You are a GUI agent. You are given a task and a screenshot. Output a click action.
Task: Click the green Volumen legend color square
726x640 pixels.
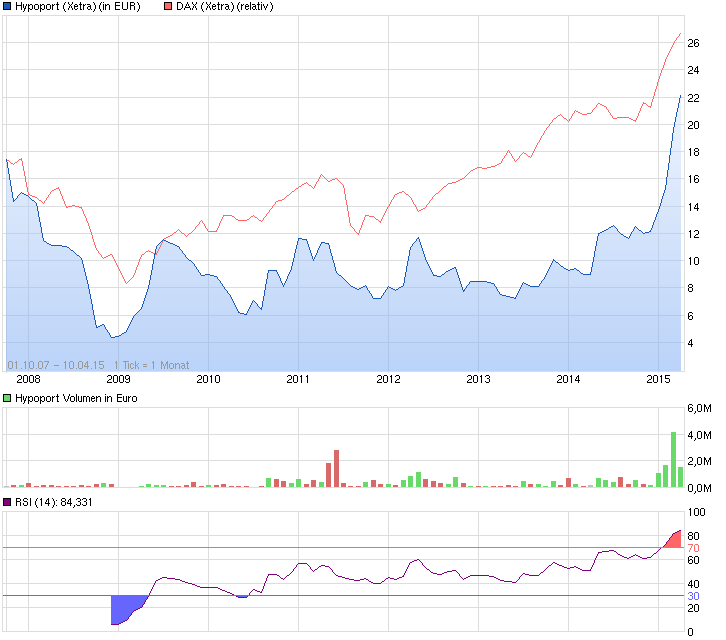coord(7,398)
